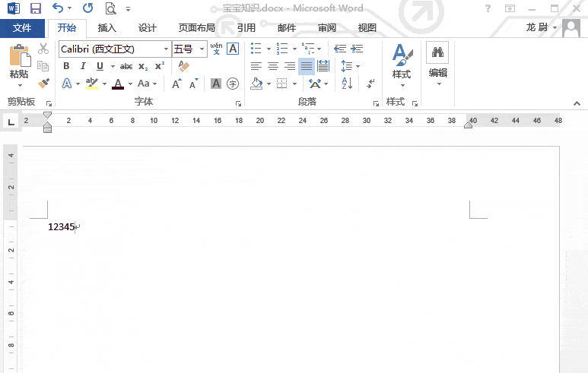Screen dimensions: 588x373
Task: Undo the last action
Action: [57, 8]
